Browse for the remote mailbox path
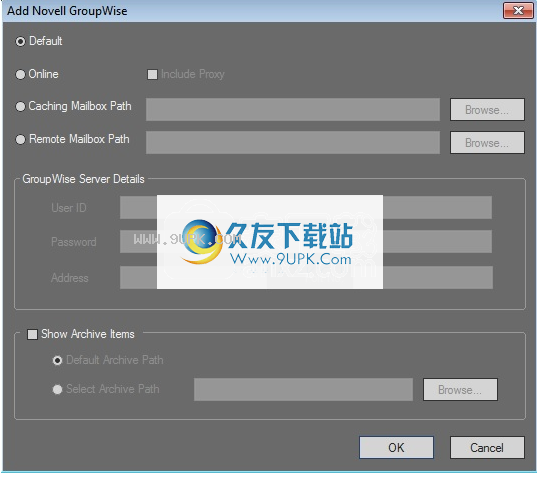 click(x=487, y=142)
